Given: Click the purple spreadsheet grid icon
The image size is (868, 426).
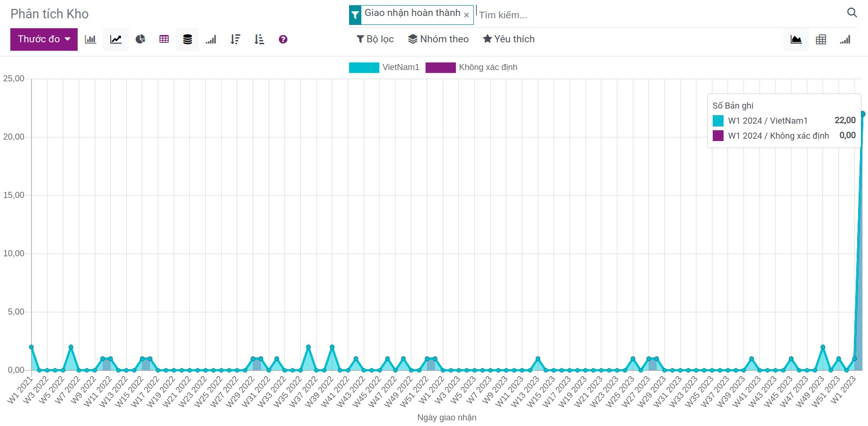Looking at the screenshot, I should tap(164, 39).
